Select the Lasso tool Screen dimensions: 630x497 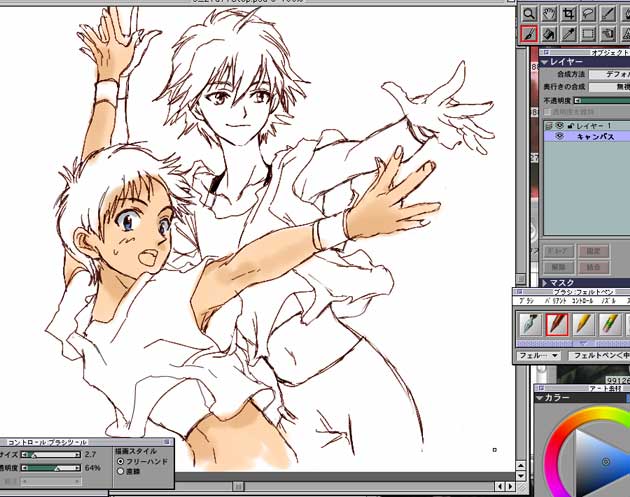(x=588, y=14)
